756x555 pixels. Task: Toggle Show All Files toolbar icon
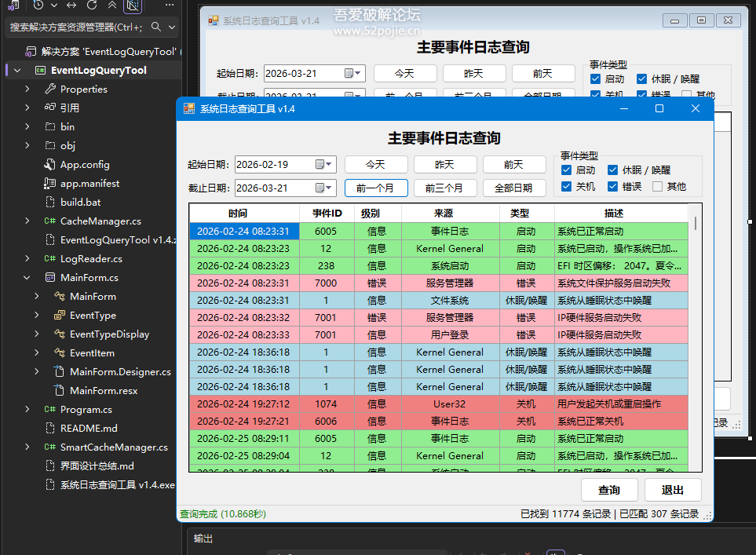(133, 6)
